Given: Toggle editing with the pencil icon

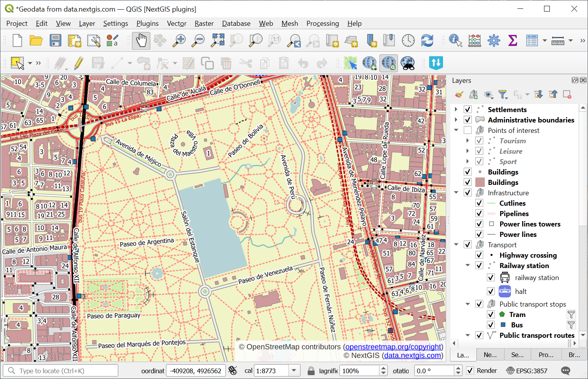Looking at the screenshot, I should tap(78, 63).
